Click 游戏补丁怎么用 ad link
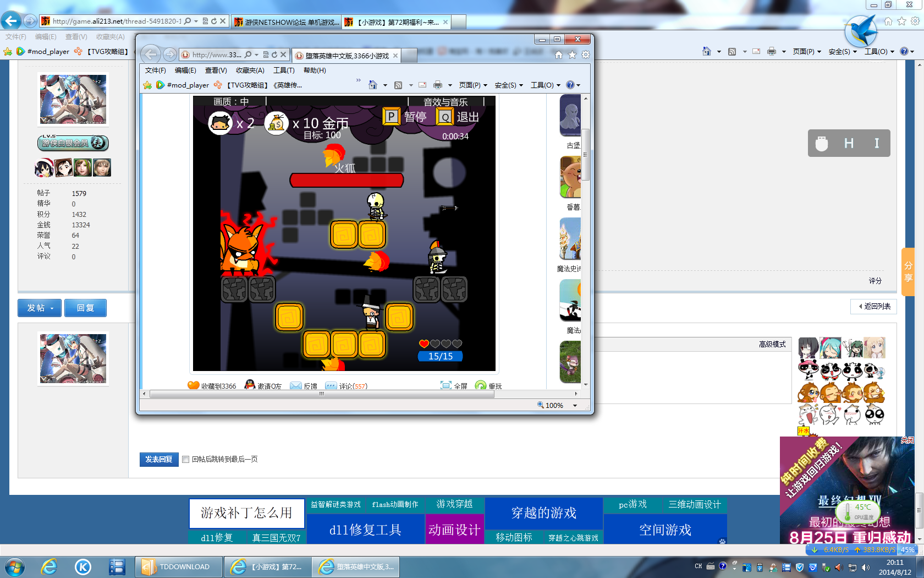The height and width of the screenshot is (578, 924). pyautogui.click(x=246, y=513)
